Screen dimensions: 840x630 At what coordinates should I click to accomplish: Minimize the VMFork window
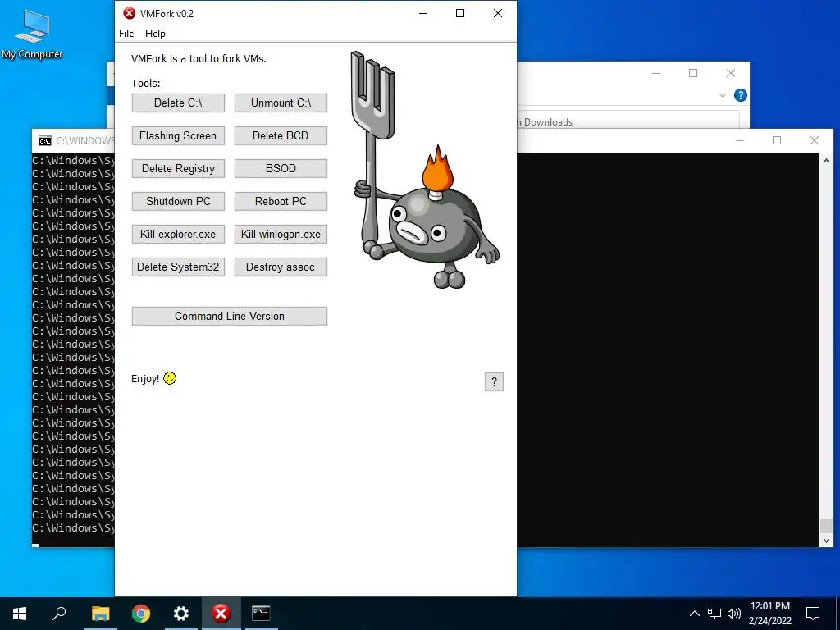pyautogui.click(x=423, y=13)
